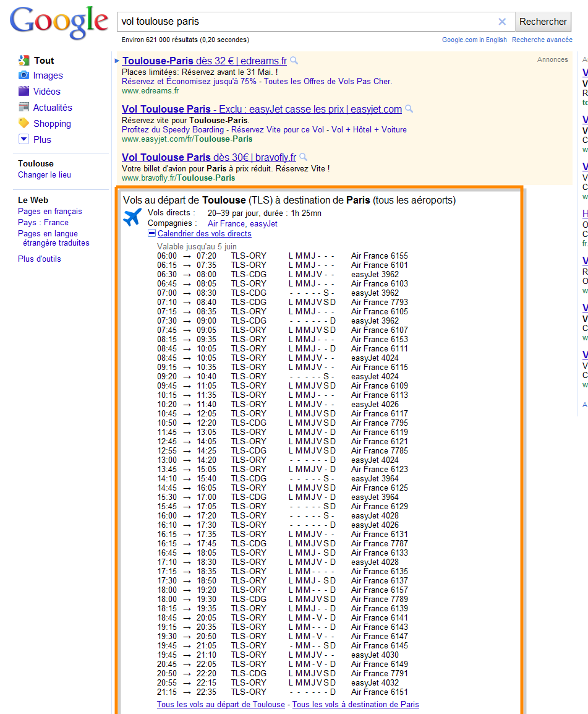588x714 pixels.
Task: Click the blue airplane flights icon
Action: pos(132,217)
